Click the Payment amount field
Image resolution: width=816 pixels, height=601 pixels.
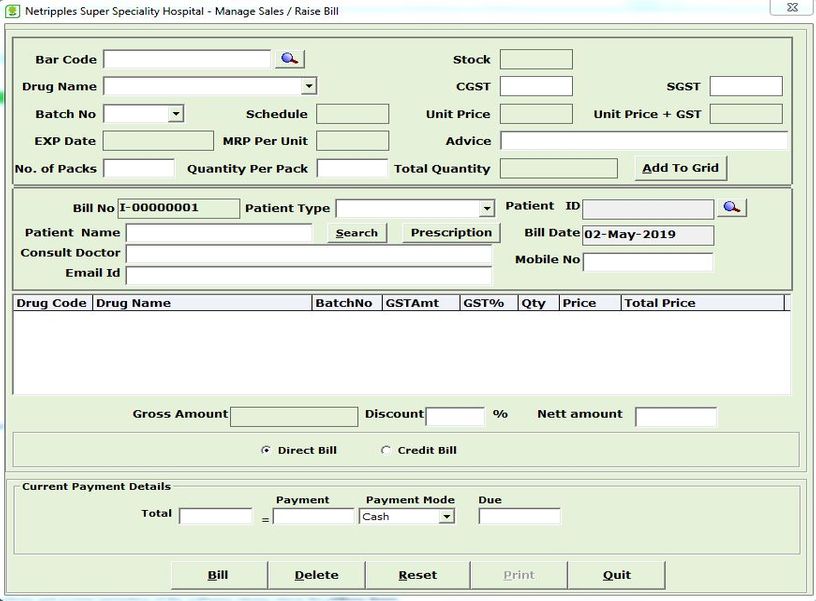click(313, 516)
